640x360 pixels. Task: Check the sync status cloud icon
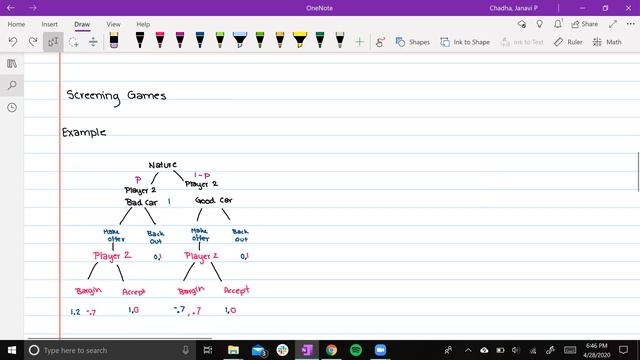(x=522, y=24)
